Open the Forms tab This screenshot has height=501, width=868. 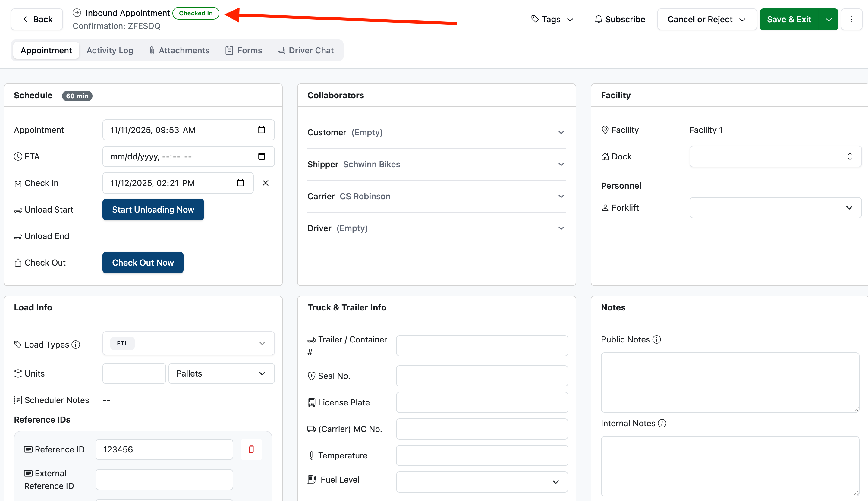pos(244,50)
